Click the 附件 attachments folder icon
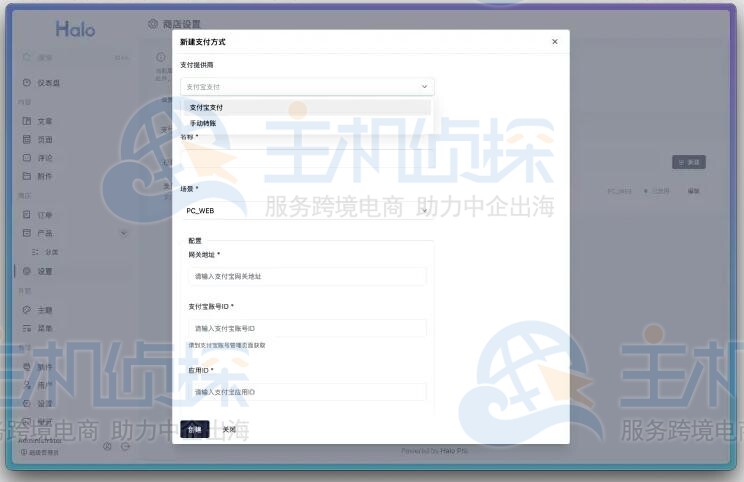744x482 pixels. click(27, 176)
